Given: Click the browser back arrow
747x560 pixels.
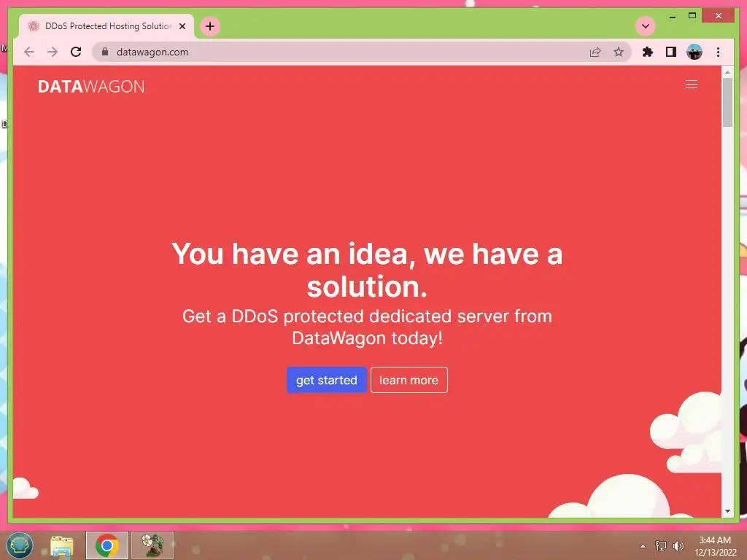Looking at the screenshot, I should 29,52.
